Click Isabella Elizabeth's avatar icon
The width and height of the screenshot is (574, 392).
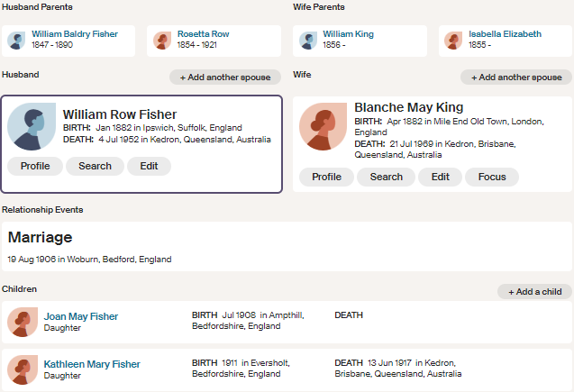coord(453,41)
